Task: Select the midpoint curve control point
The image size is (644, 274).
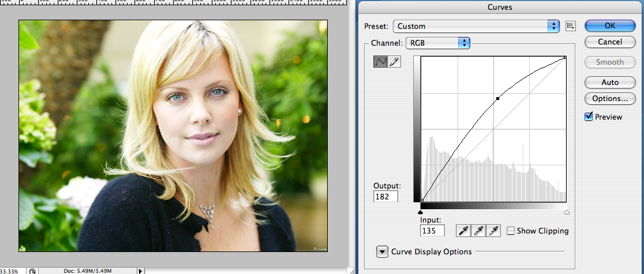Action: pos(498,99)
